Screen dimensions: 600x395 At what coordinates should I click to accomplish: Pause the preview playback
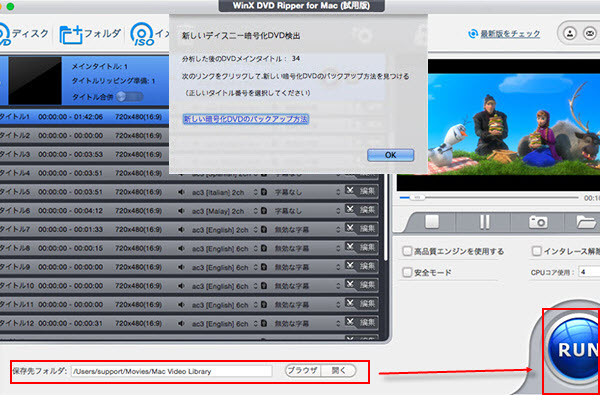[x=484, y=222]
